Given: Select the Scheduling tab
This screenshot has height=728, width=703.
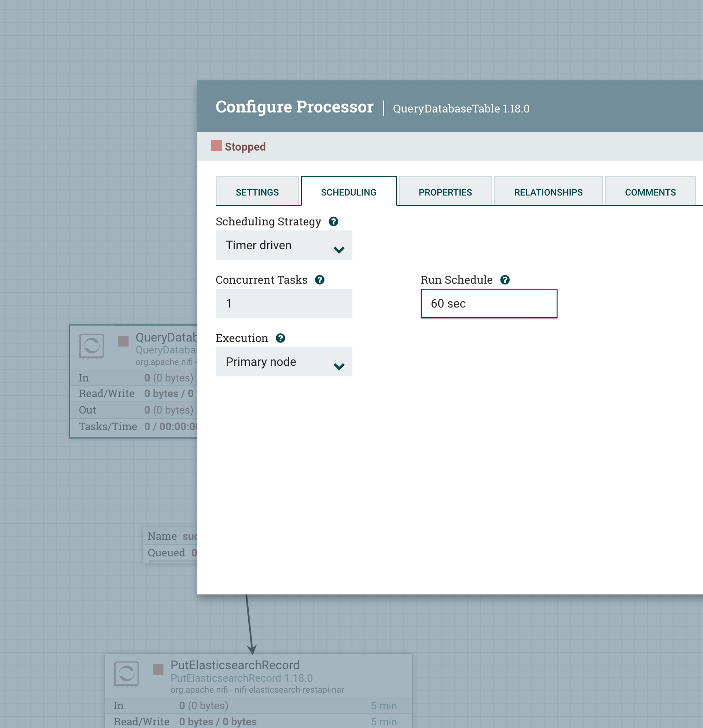Looking at the screenshot, I should pyautogui.click(x=349, y=191).
